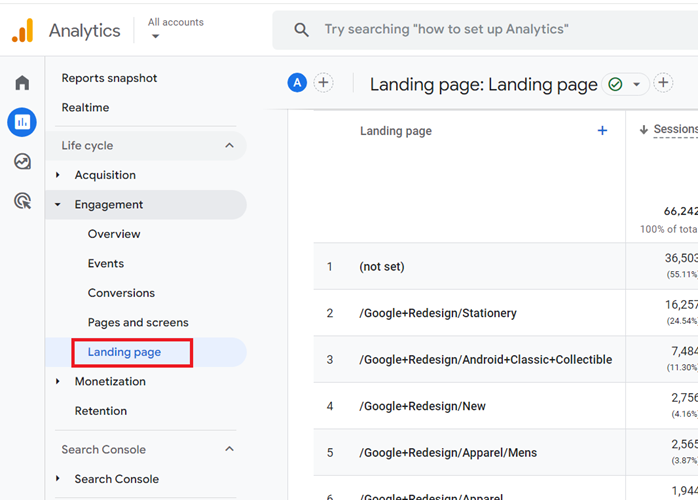Expand the Search Console tree item arrow

tap(58, 479)
